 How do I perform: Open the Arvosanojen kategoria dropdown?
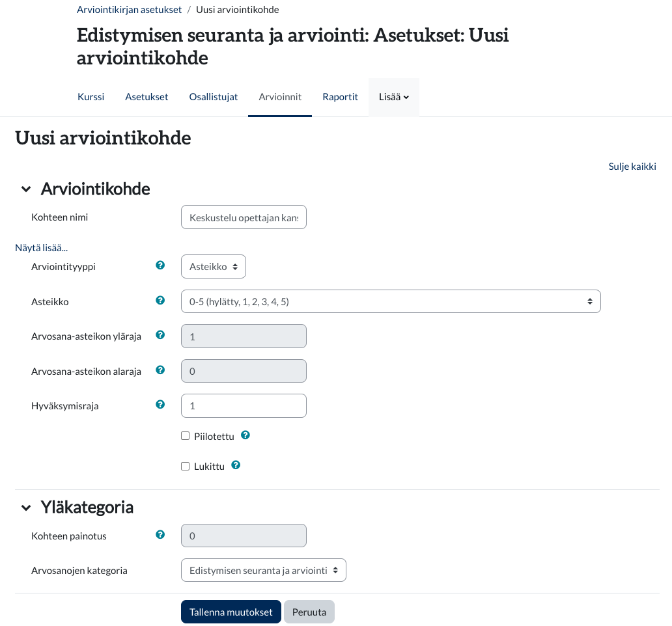pos(263,570)
